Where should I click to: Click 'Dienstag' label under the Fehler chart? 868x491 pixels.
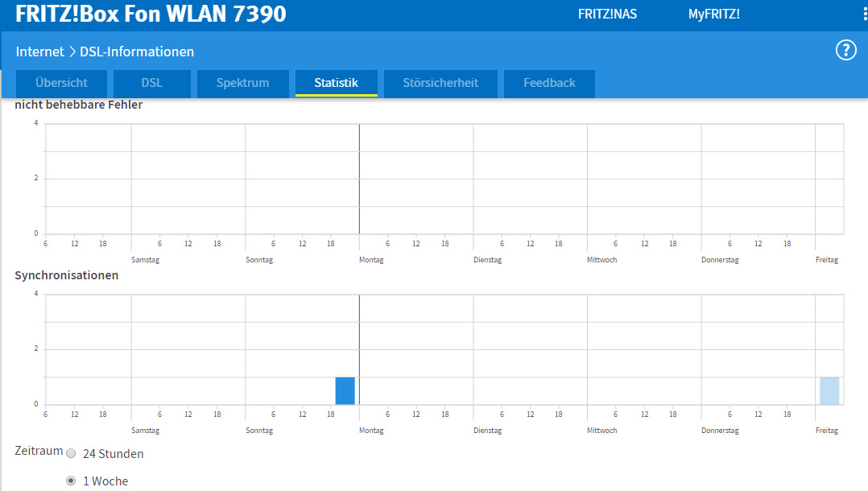point(487,260)
